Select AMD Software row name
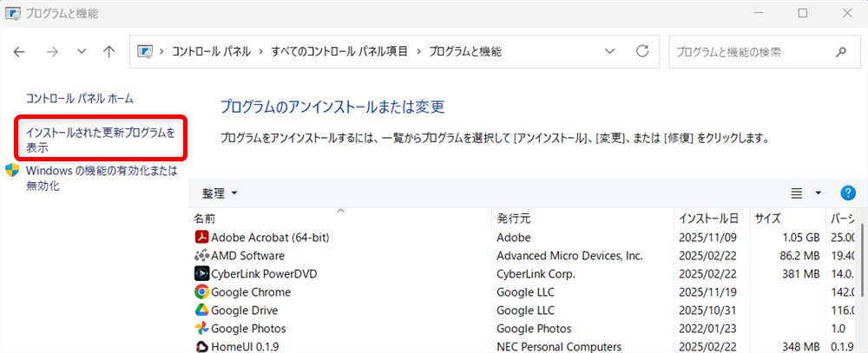 pyautogui.click(x=248, y=256)
